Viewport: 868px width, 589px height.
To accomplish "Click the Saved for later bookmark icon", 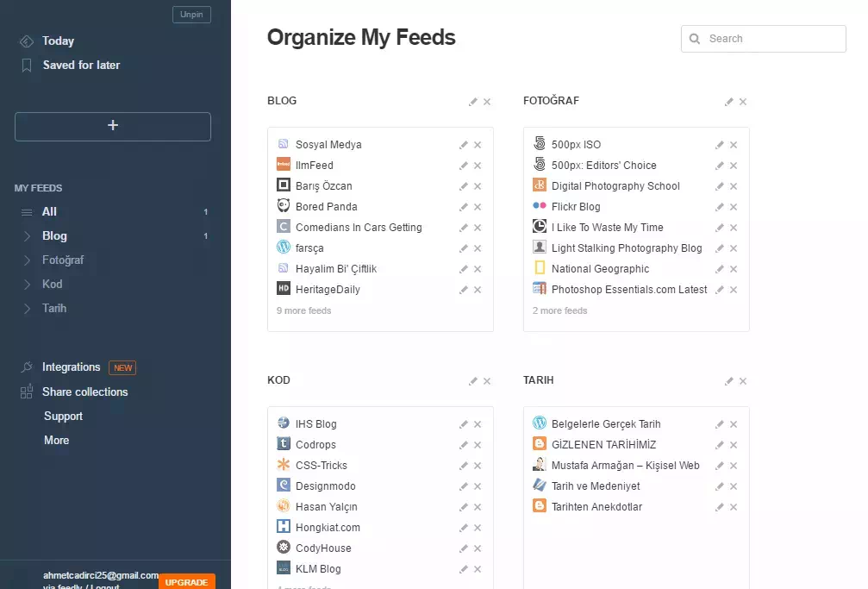I will (x=27, y=66).
